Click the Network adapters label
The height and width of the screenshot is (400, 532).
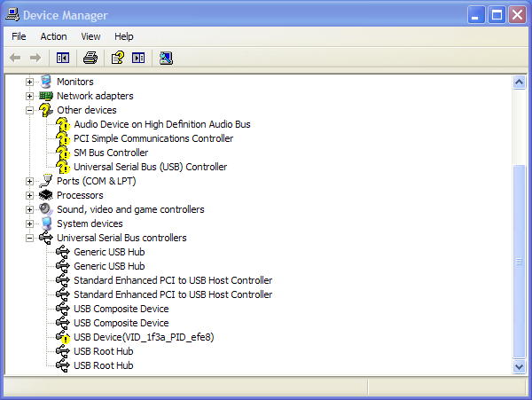coord(95,96)
